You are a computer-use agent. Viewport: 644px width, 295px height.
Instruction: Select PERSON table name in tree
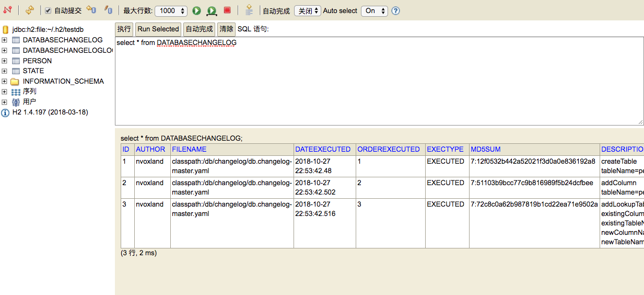37,61
